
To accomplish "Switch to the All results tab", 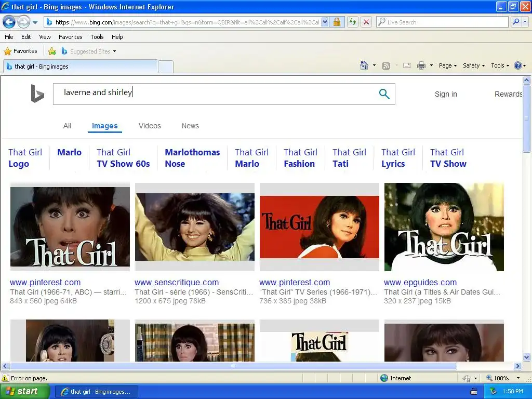I will click(x=67, y=126).
